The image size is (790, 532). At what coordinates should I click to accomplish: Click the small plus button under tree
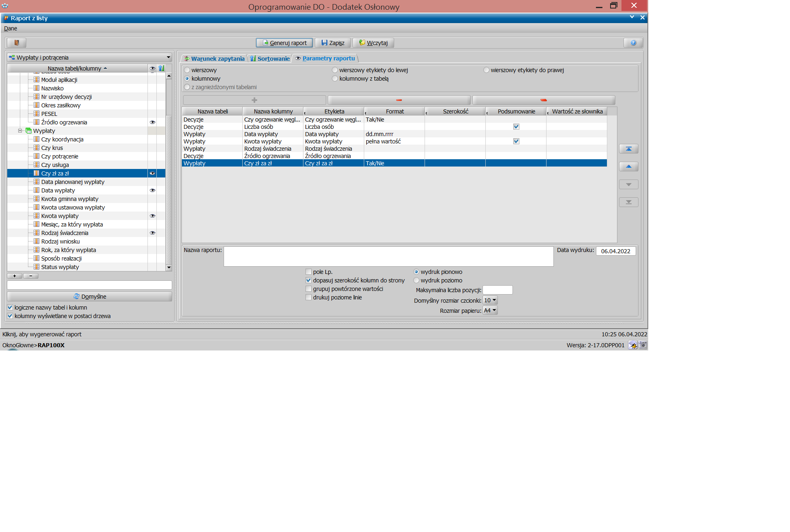(x=15, y=276)
